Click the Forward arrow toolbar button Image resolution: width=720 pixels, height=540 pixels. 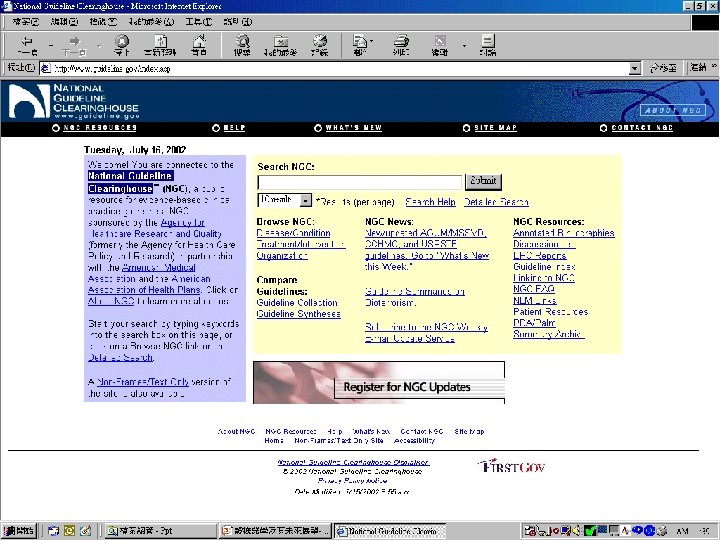point(75,45)
